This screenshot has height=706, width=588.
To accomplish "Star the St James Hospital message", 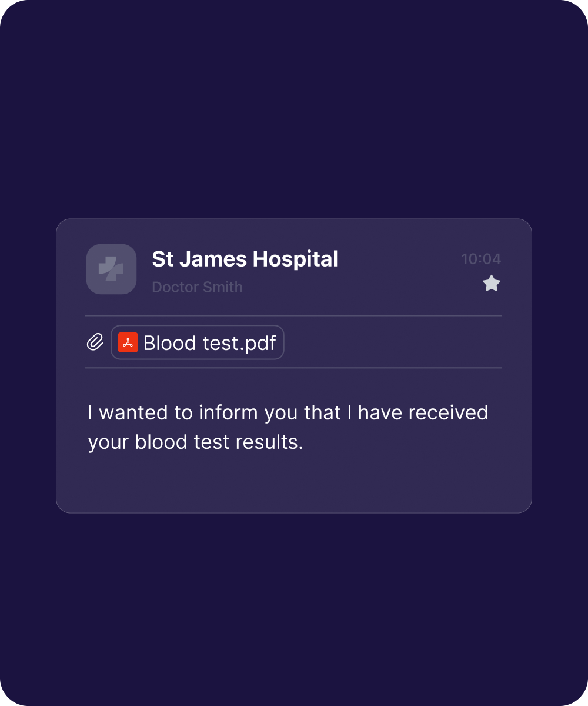I will [x=491, y=284].
